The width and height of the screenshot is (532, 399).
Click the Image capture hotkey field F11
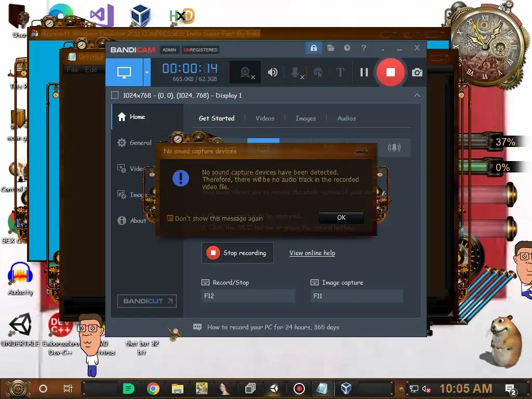coord(356,296)
